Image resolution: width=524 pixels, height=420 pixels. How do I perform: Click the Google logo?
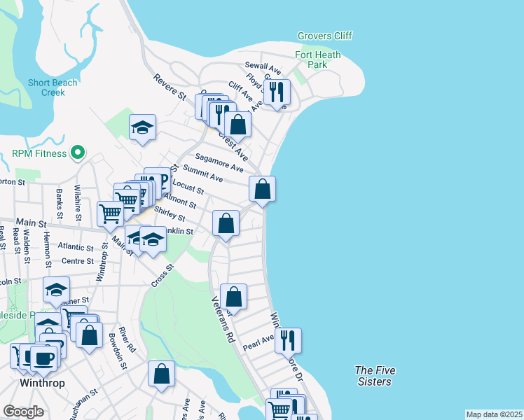point(24,412)
